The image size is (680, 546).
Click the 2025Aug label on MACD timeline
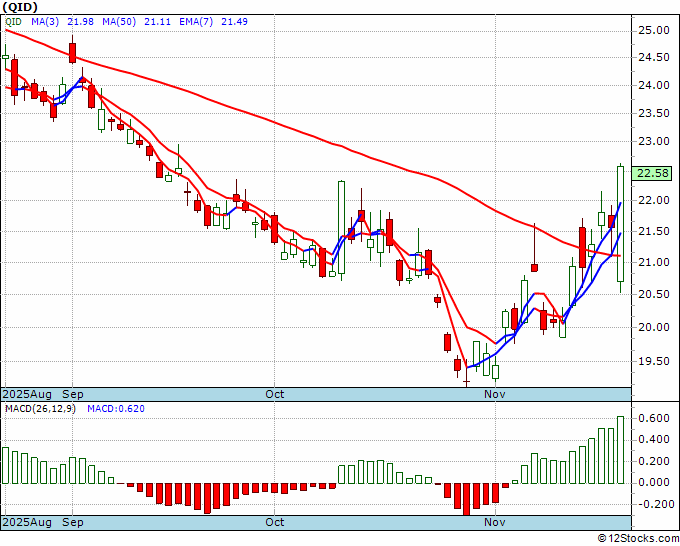pyautogui.click(x=27, y=522)
